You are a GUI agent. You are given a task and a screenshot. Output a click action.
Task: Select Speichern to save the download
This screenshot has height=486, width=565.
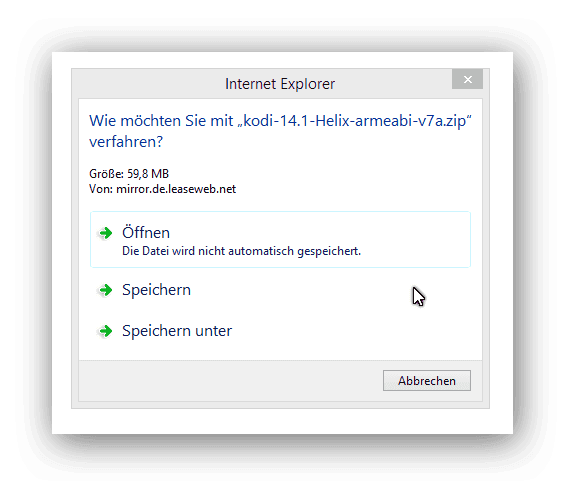280,290
